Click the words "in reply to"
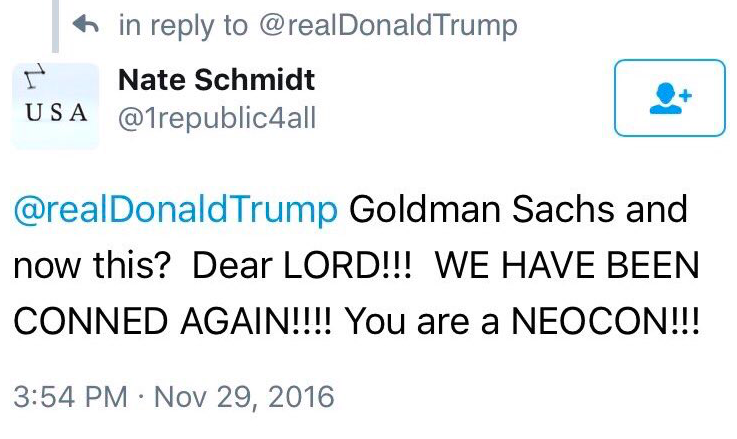 (x=184, y=26)
